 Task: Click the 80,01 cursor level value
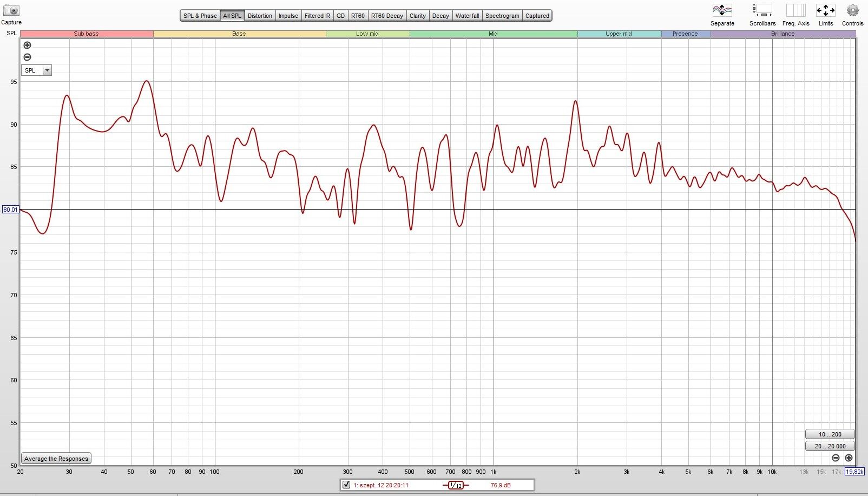[10, 210]
